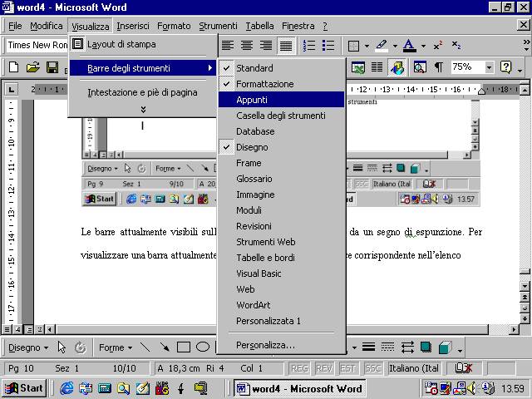Insert a Microsoft Excel worksheet
Viewport: 532px width, 399px height.
coord(358,67)
